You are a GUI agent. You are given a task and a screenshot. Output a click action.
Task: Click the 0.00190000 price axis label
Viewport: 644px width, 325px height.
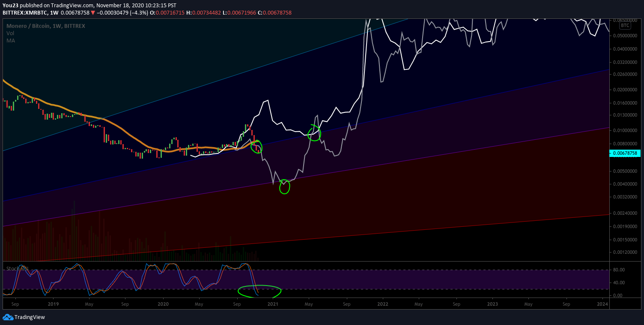tap(625, 226)
